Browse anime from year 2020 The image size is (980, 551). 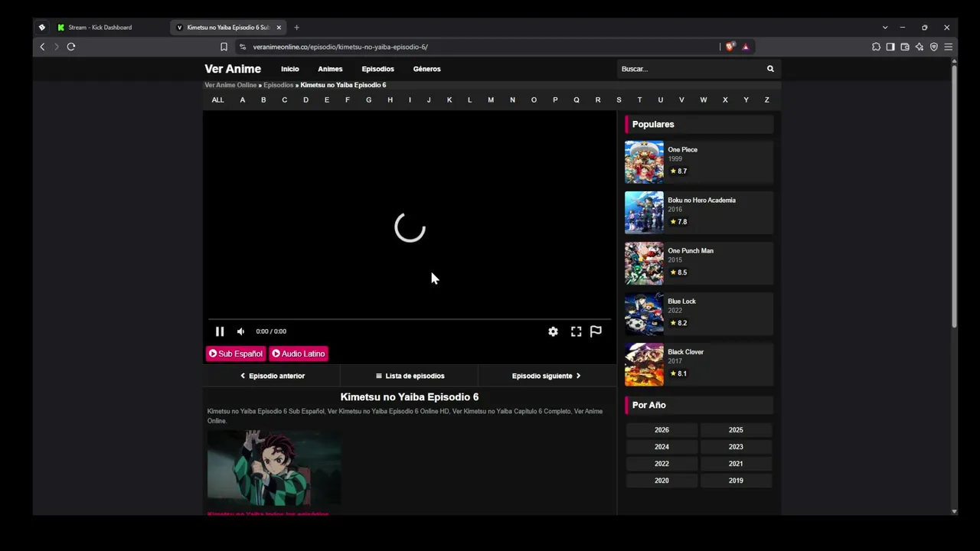[661, 481]
